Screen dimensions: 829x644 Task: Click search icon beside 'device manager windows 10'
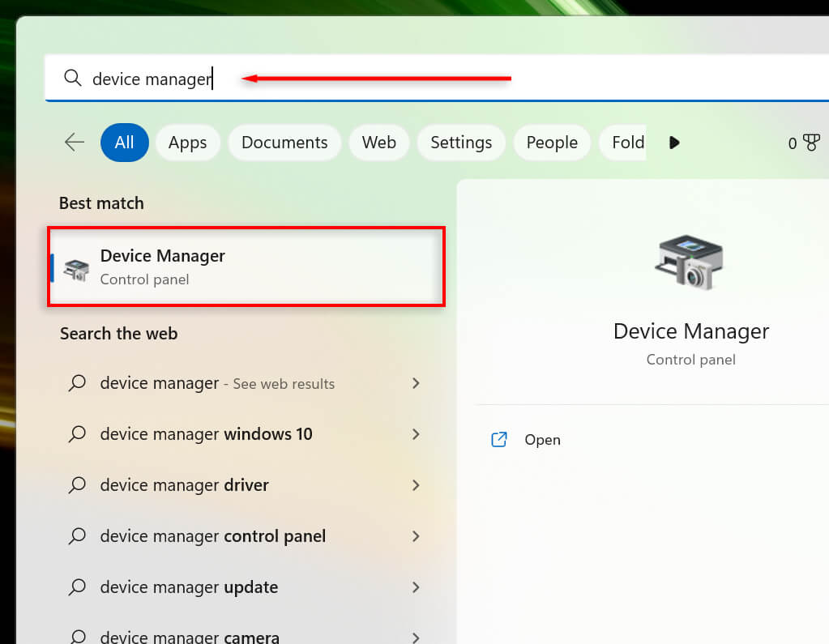pyautogui.click(x=77, y=434)
